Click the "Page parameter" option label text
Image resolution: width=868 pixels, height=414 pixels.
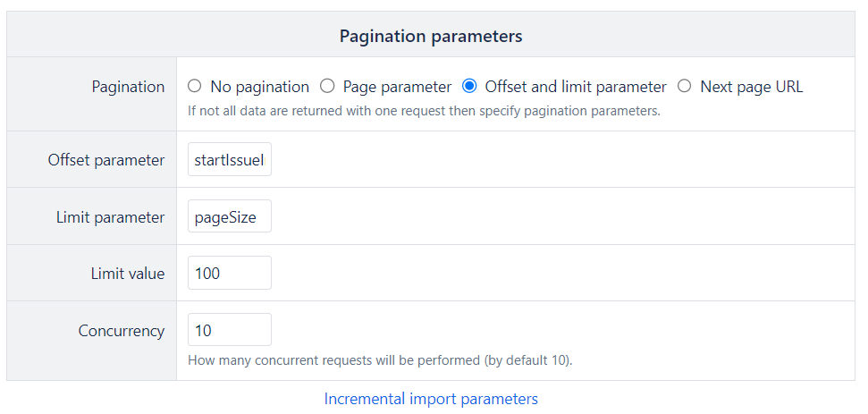(x=397, y=87)
